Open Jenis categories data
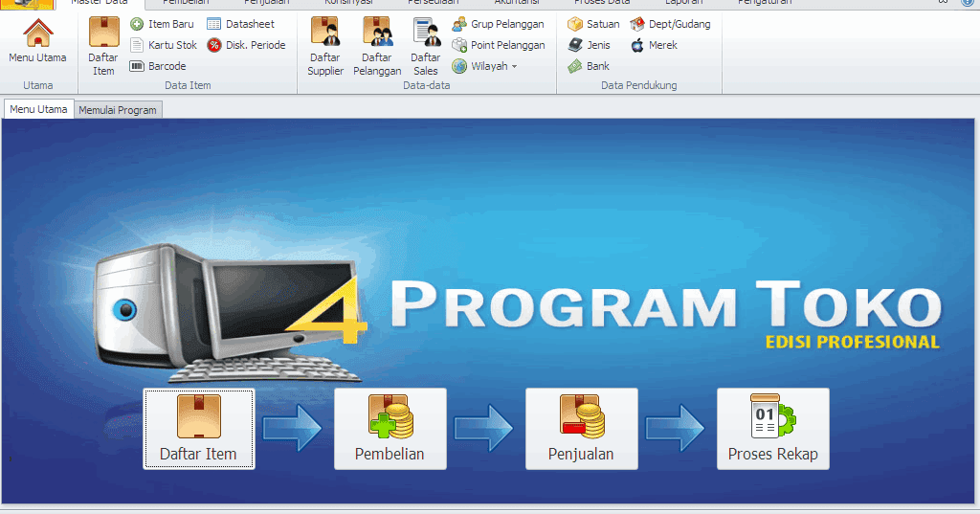The width and height of the screenshot is (980, 514). pos(589,45)
